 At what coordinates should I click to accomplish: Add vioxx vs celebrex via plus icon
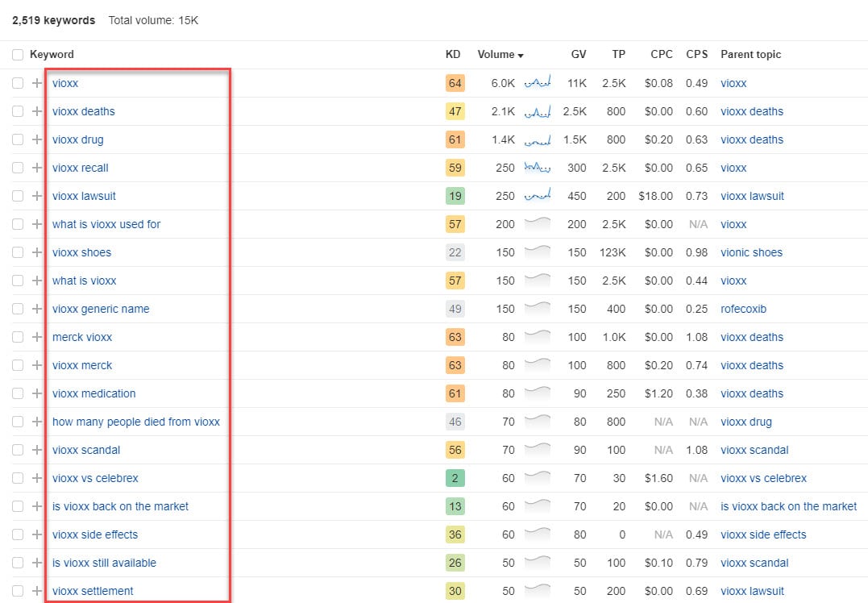[37, 478]
